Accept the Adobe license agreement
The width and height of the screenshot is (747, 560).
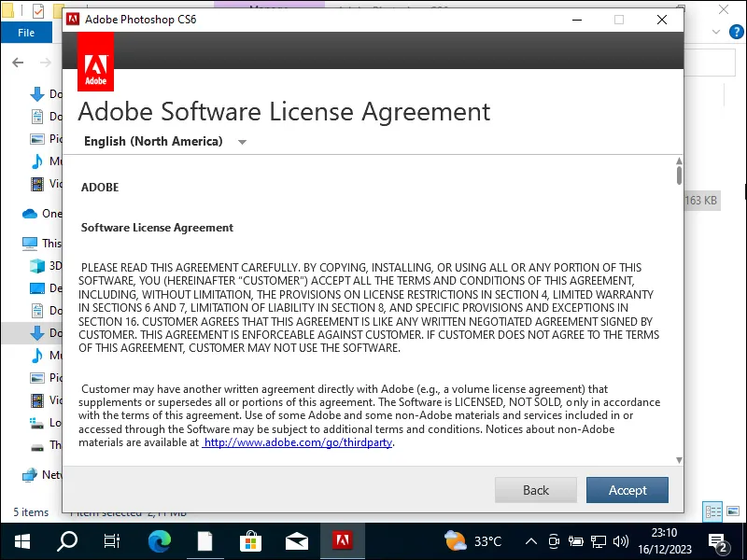click(x=627, y=490)
